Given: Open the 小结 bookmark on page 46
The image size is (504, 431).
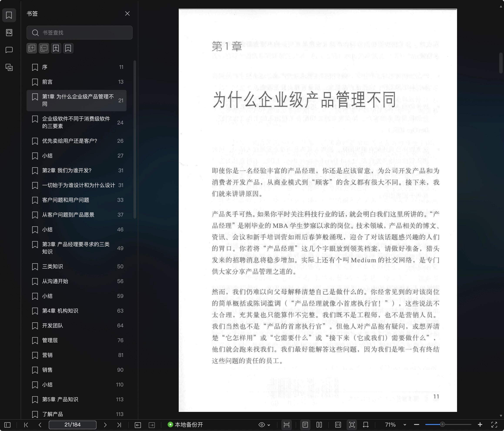Looking at the screenshot, I should point(76,229).
